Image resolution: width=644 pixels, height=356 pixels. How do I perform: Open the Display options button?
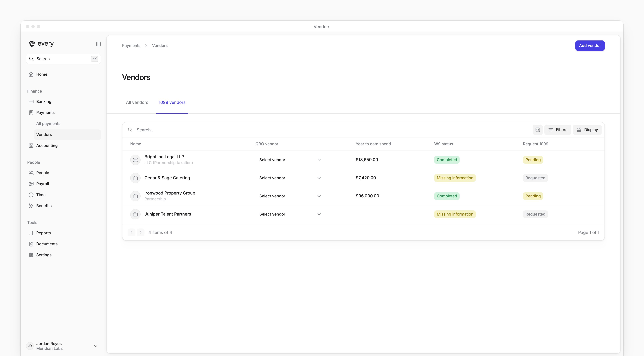[x=587, y=130]
